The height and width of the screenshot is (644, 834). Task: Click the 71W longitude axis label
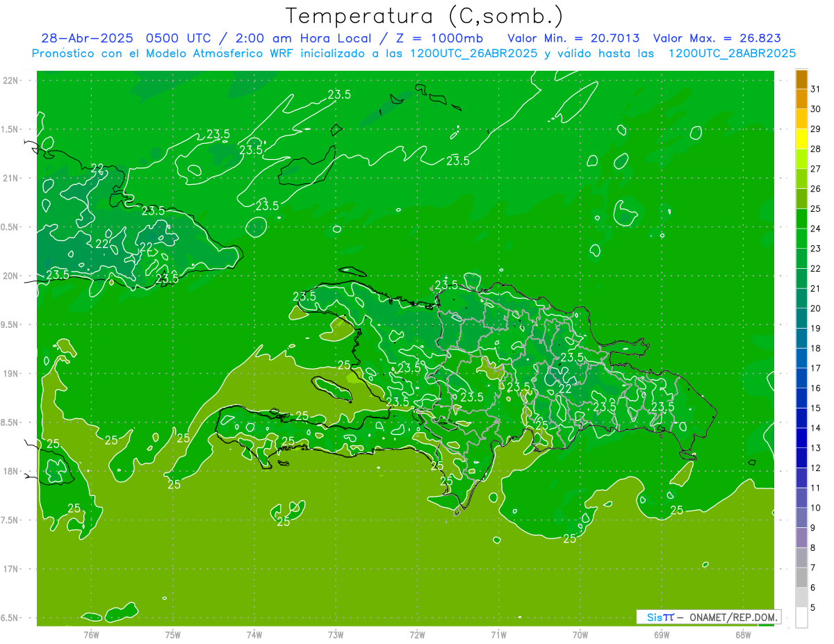click(x=498, y=634)
